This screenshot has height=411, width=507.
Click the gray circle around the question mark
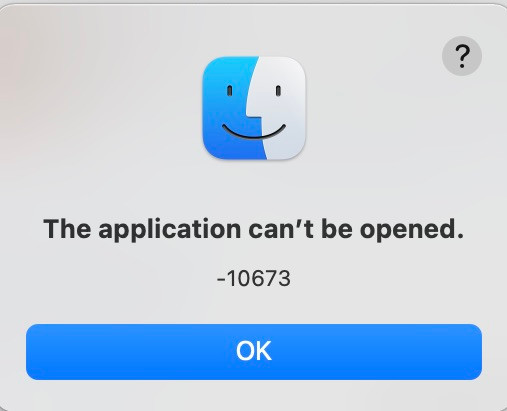coord(462,56)
